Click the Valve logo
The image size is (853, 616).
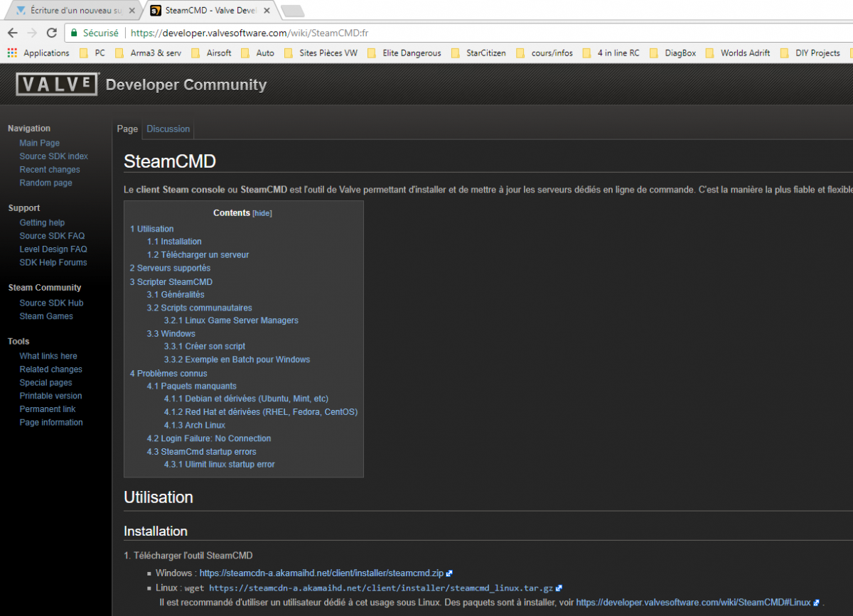click(57, 85)
